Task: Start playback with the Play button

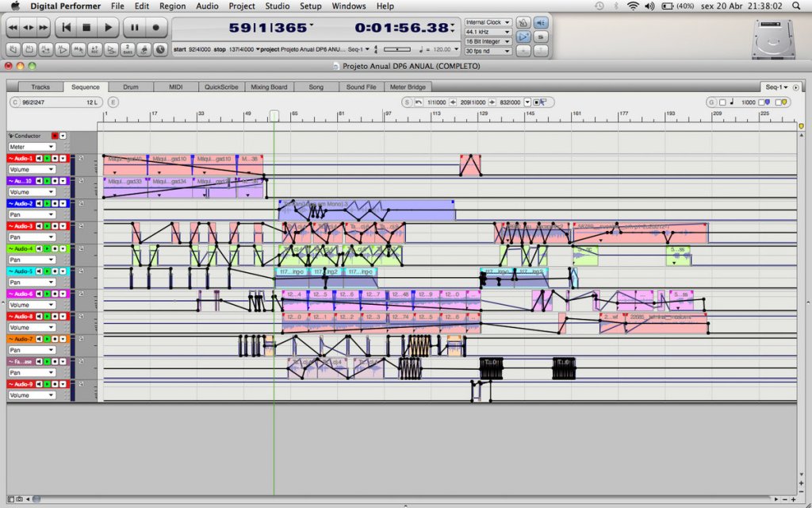Action: [108, 28]
